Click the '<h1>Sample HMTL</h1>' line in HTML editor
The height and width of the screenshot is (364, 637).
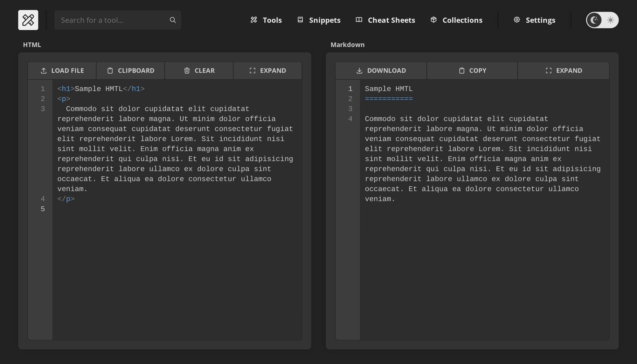coord(101,89)
